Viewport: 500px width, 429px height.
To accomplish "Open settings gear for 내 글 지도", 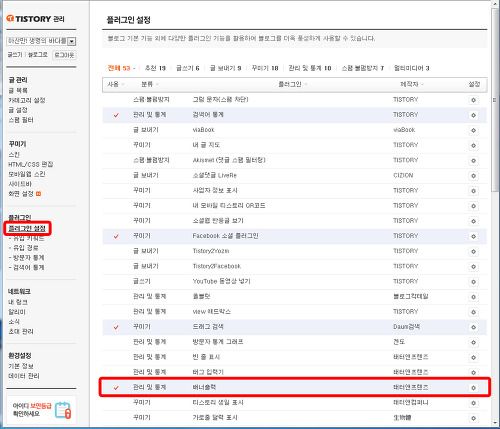I will 473,146.
